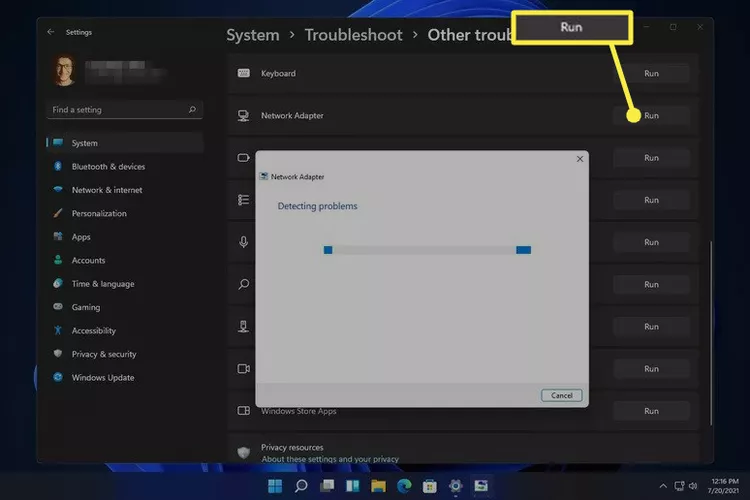This screenshot has height=500, width=750.
Task: Focus the Find a setting search box
Action: (x=124, y=110)
